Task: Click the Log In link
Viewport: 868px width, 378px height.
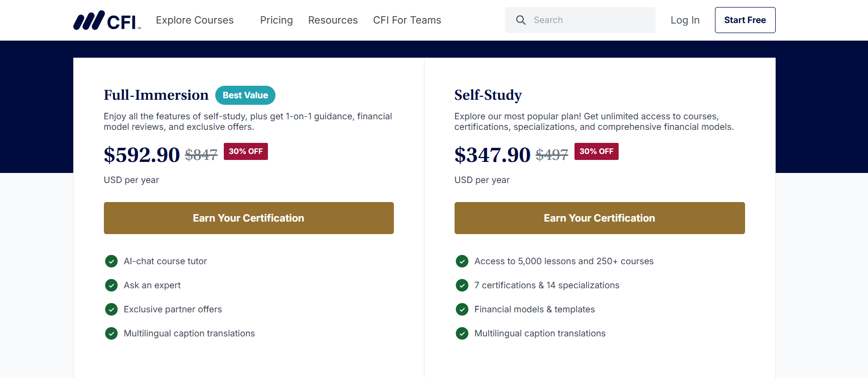Action: coord(685,20)
